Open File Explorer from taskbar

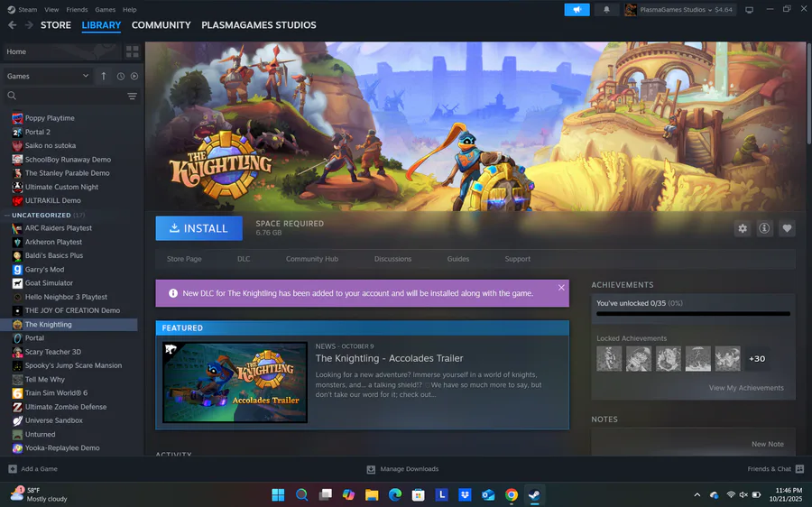click(x=372, y=494)
